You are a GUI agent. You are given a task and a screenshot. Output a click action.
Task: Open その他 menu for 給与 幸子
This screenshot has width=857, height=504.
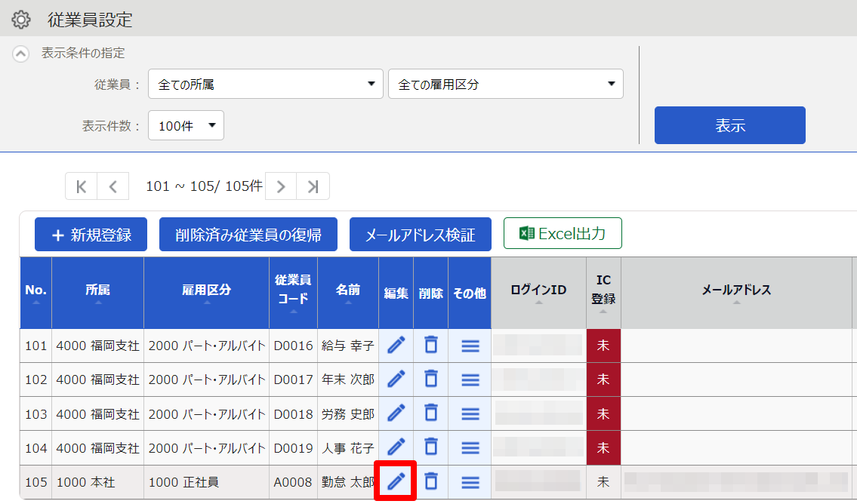pos(470,346)
